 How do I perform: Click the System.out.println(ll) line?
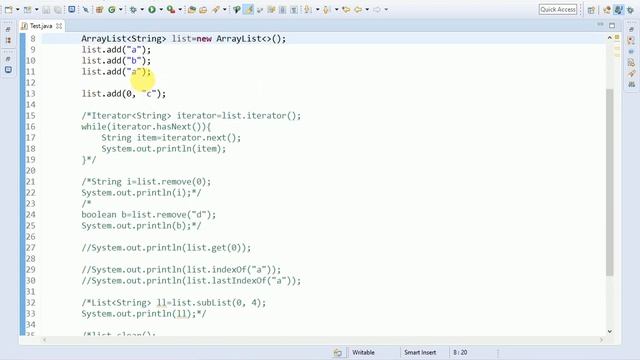(144, 314)
